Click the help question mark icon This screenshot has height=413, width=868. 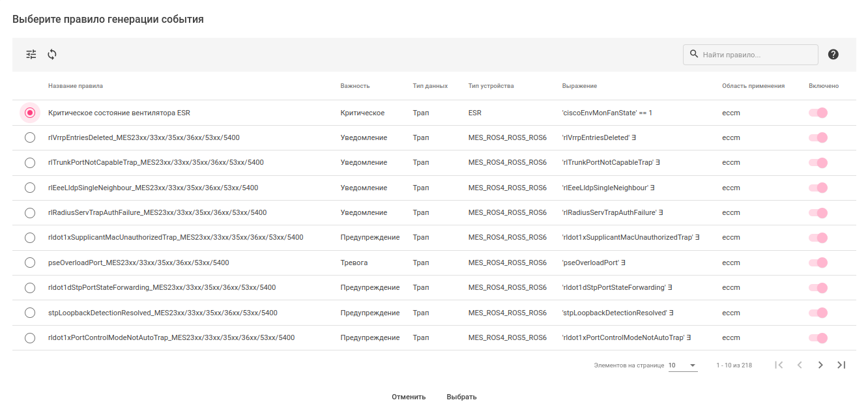833,55
